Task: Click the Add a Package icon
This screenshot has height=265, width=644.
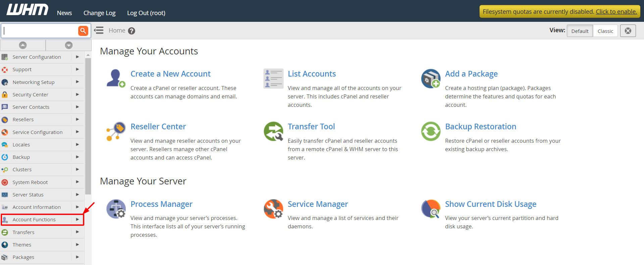Action: [x=431, y=78]
